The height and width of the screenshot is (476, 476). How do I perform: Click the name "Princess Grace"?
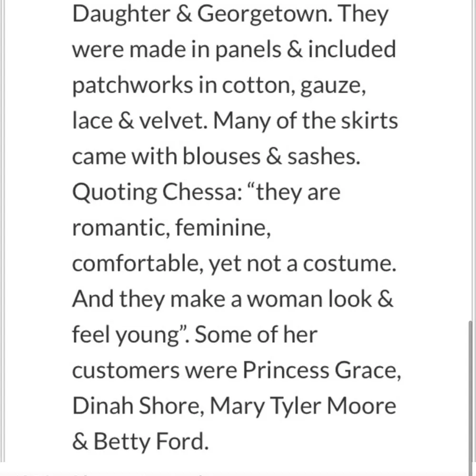coord(321,371)
